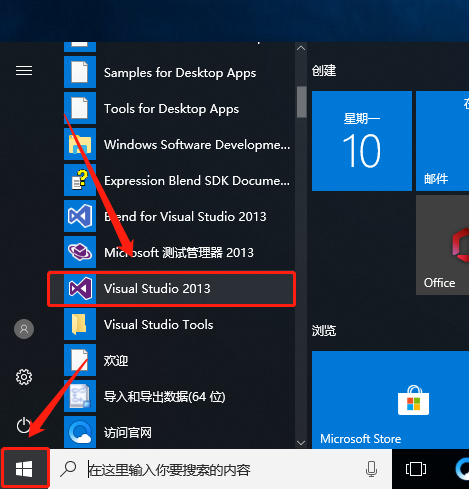This screenshot has height=489, width=469.
Task: Click the calendar tile showing 星期一 10
Action: pyautogui.click(x=362, y=141)
